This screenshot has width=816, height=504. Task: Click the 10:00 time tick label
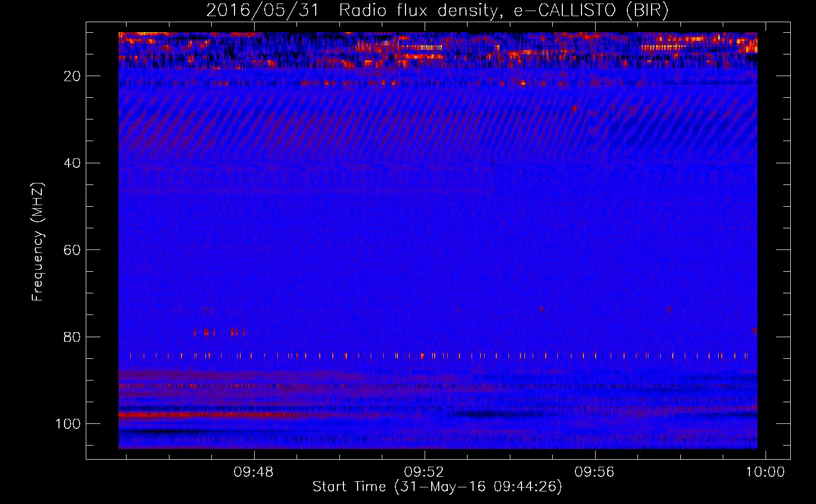[765, 472]
